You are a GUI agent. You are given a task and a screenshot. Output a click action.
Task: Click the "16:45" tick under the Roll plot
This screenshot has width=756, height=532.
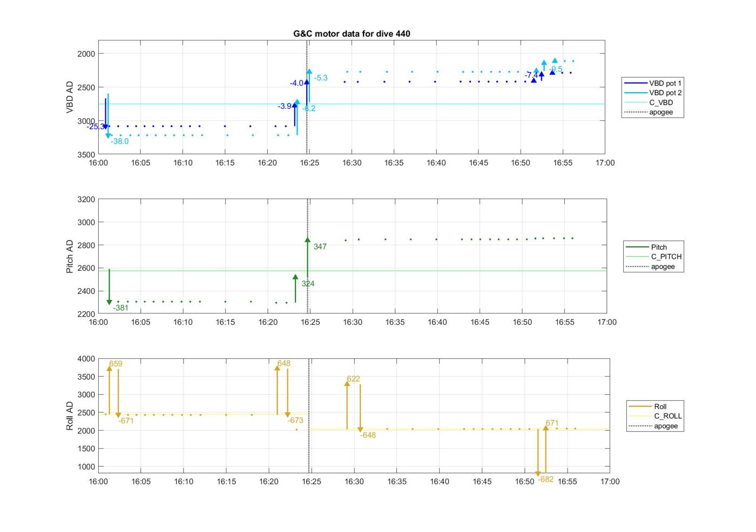pos(482,481)
